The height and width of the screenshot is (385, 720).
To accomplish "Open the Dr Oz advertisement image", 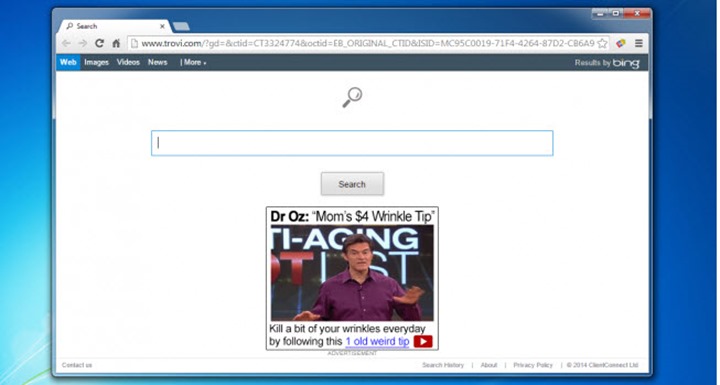I will click(352, 273).
